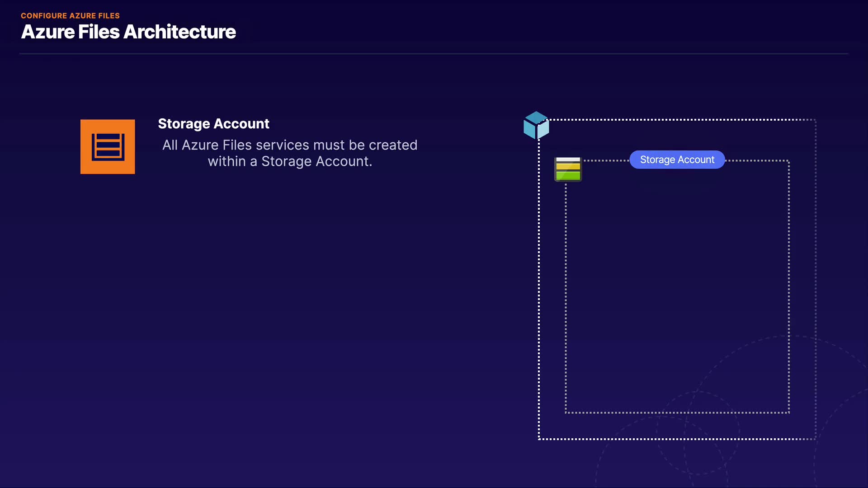Click the word Architecture in the title

coord(179,32)
